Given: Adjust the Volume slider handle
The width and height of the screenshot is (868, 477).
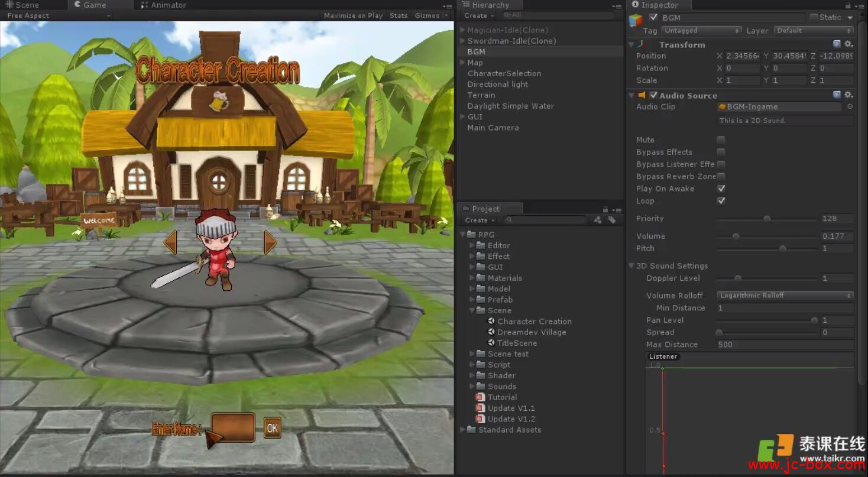Looking at the screenshot, I should tap(736, 236).
